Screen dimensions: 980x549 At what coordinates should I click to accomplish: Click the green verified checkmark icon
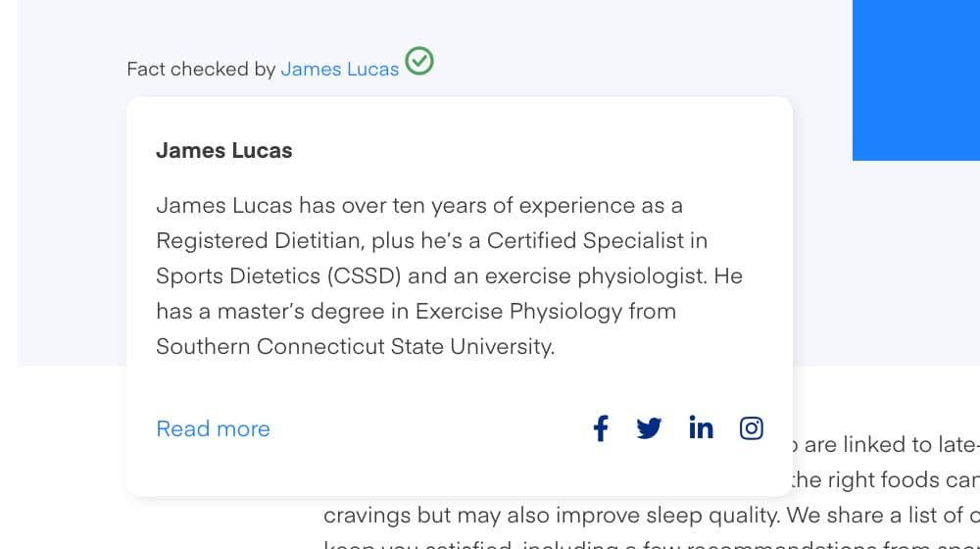click(x=419, y=61)
